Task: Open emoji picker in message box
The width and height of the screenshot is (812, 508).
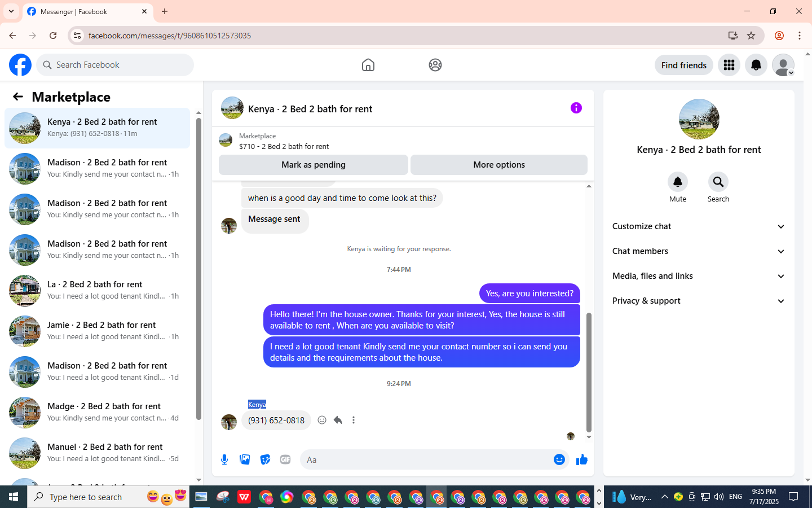Action: pos(559,459)
